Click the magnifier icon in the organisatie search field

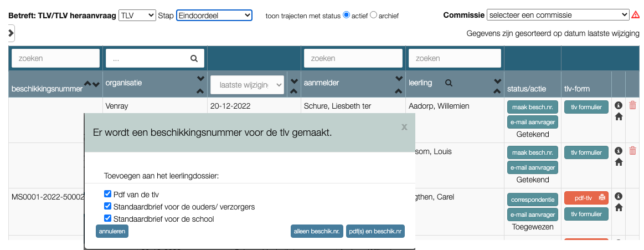[194, 58]
